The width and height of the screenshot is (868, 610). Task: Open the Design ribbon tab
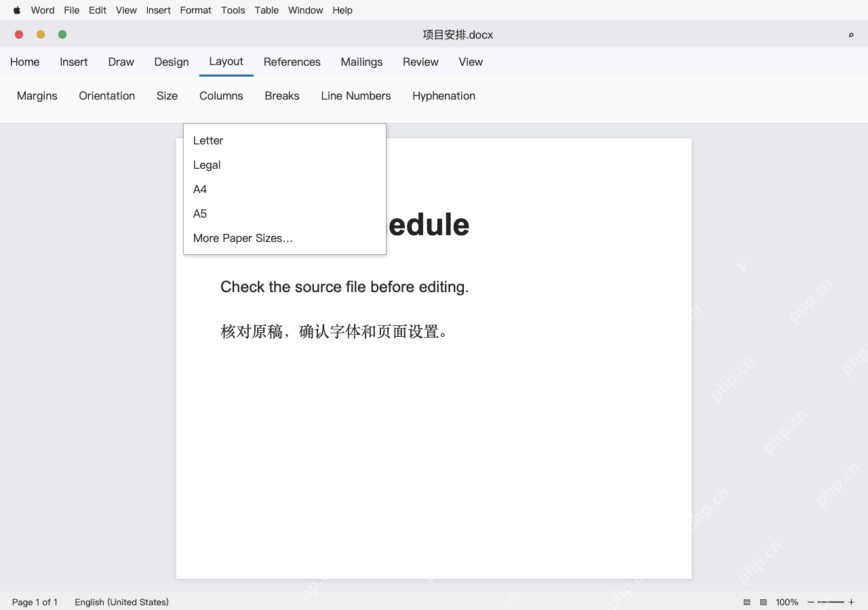(x=172, y=62)
